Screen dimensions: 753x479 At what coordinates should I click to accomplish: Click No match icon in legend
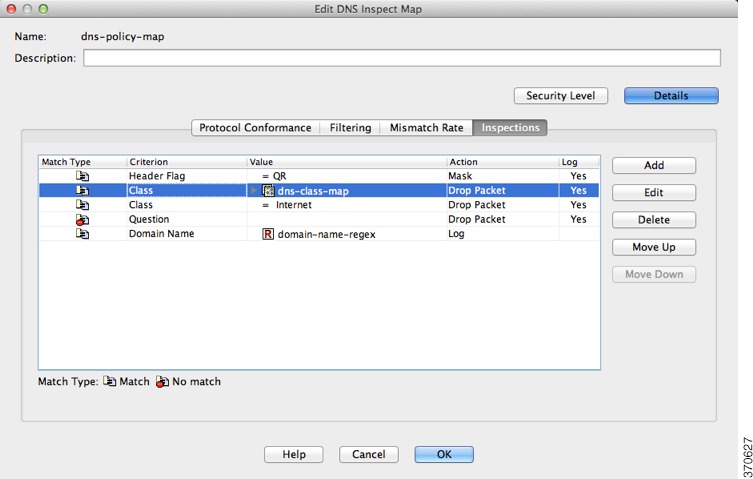pos(162,381)
